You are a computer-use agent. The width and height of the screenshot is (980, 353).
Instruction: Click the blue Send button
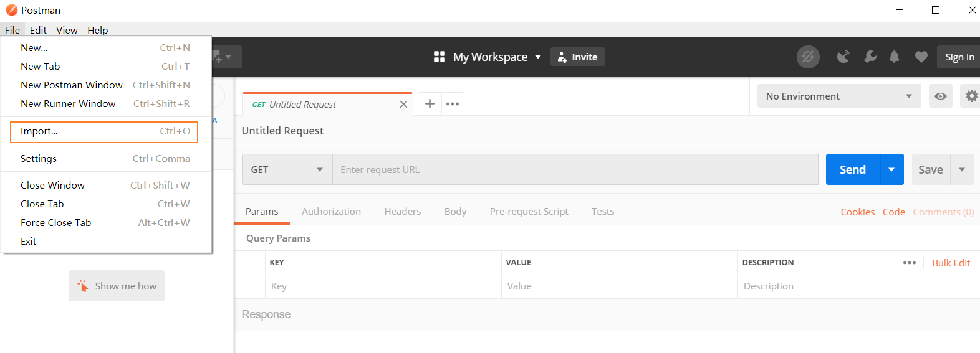852,169
